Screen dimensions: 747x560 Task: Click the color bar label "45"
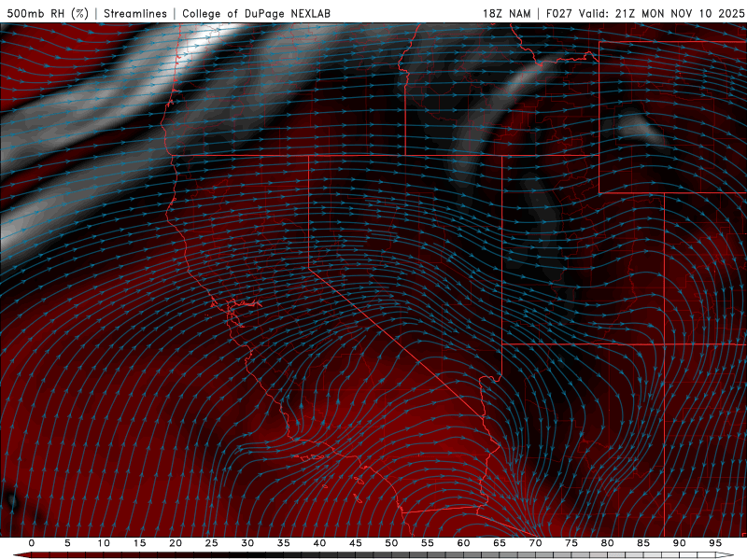356,543
